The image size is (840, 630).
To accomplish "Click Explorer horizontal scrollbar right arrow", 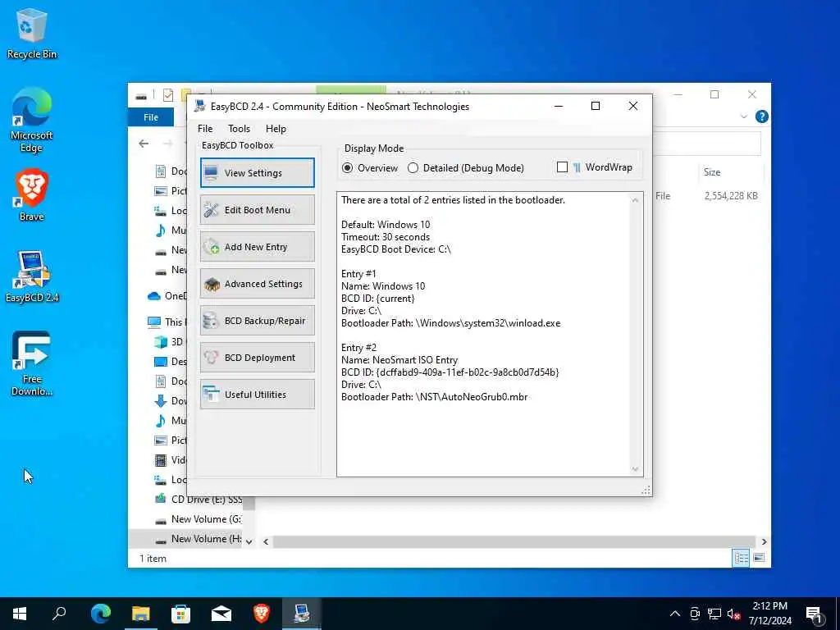I will [764, 541].
